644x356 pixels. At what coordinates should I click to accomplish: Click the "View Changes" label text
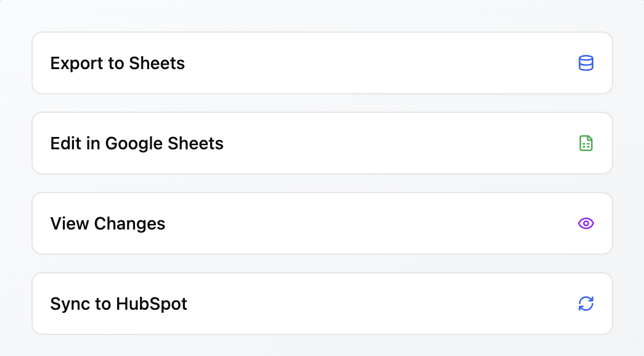coord(108,223)
